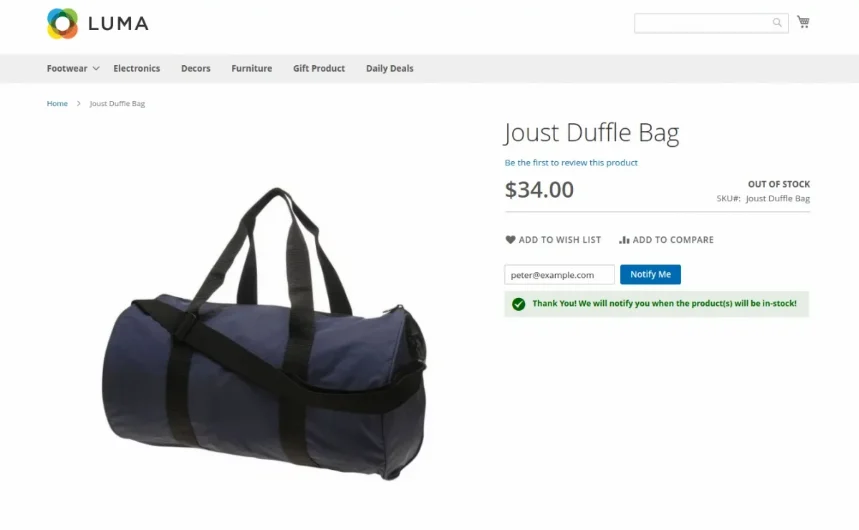Click the green success checkmark icon
859x530 pixels.
(518, 304)
